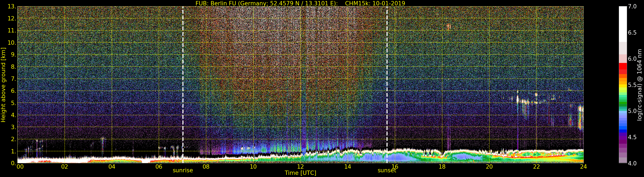This screenshot has height=177, width=644.
Task: Click the '16' time axis tick label
Action: pyautogui.click(x=395, y=167)
